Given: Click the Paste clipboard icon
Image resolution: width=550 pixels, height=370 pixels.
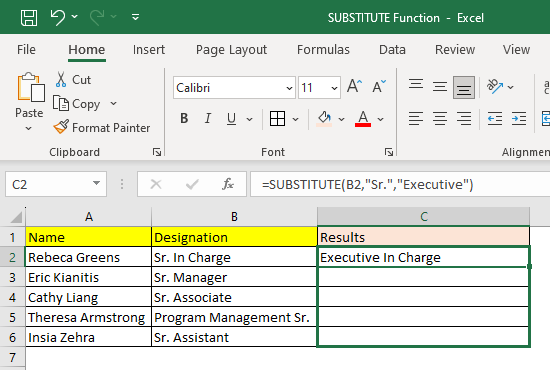Looking at the screenshot, I should point(31,88).
